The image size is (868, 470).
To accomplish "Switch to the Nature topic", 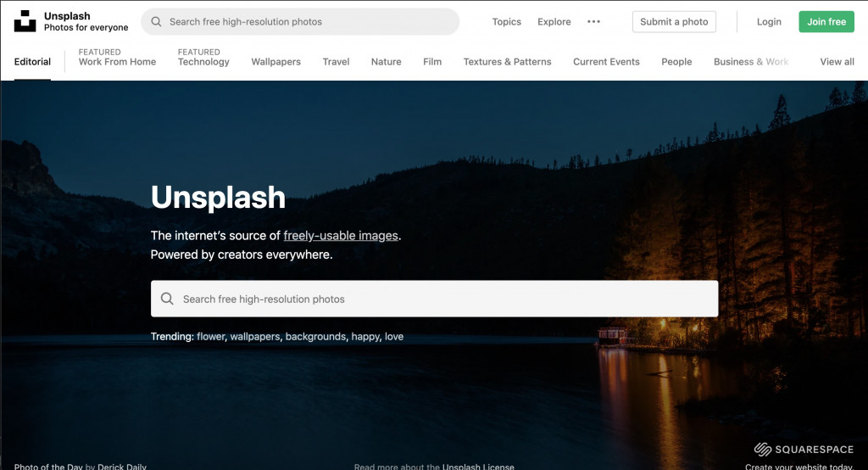I will 386,62.
